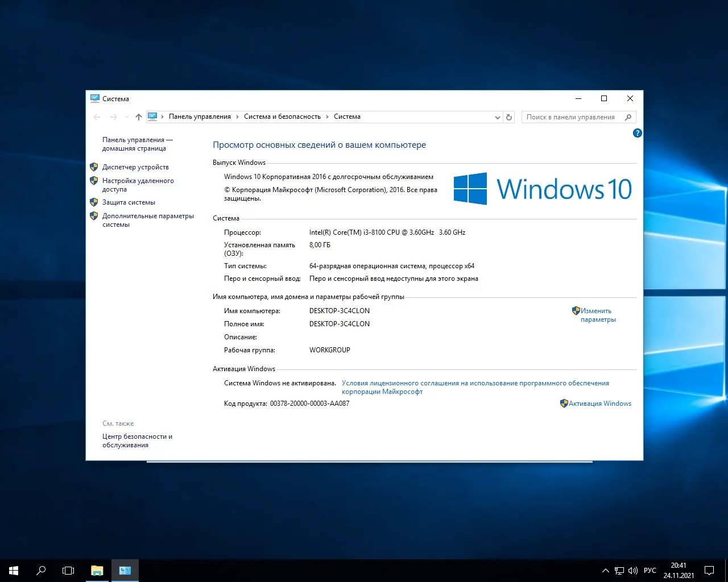Open the Windows Start menu
This screenshot has height=582, width=728.
coord(14,570)
